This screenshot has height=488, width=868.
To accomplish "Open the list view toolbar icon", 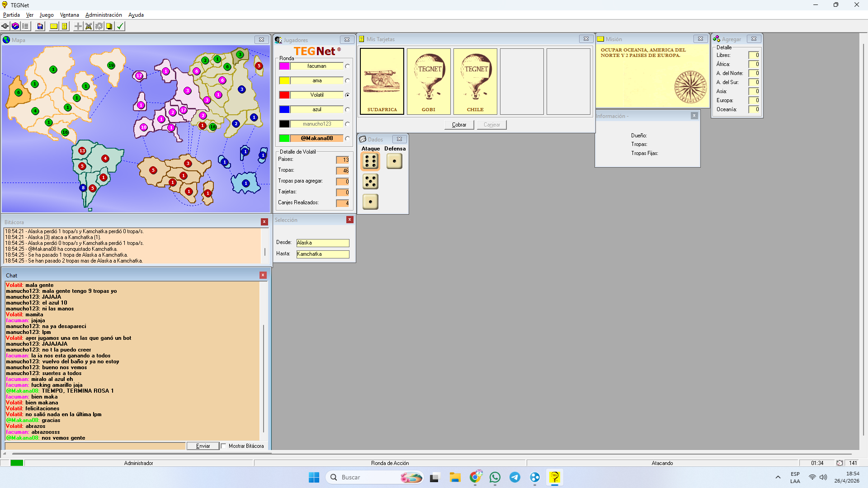I will point(25,26).
